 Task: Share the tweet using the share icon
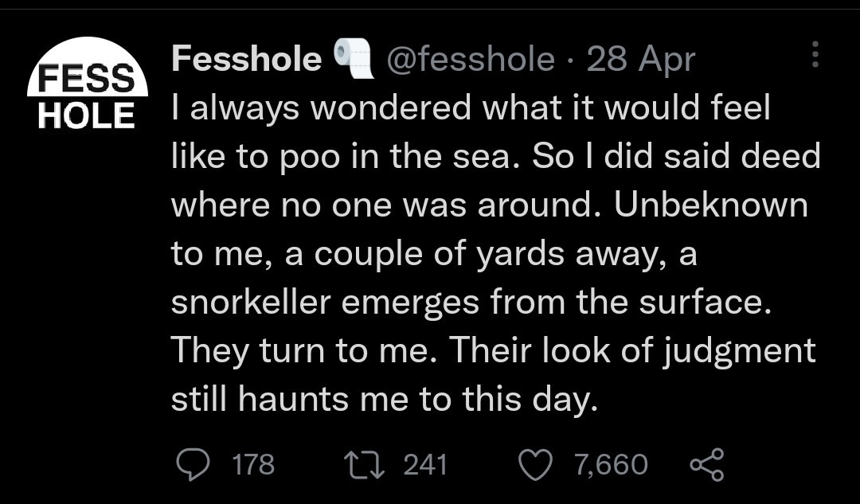[x=706, y=464]
